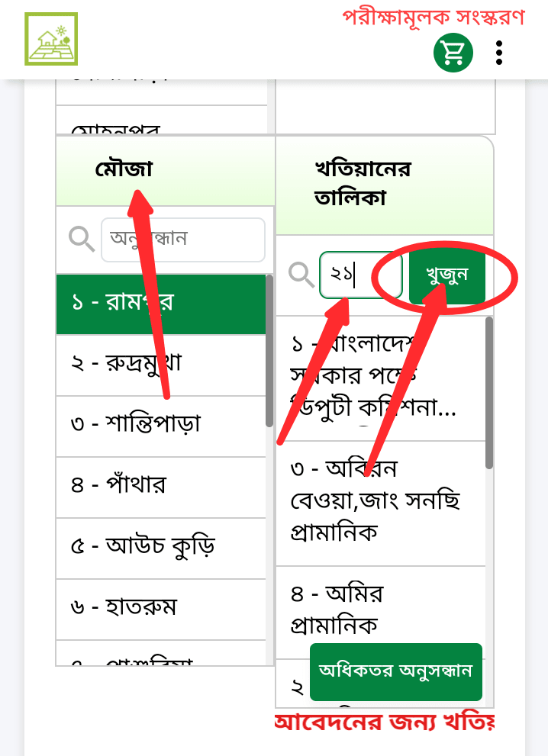Open khatian ৩ - অবিরন বেওয়া entry
The width and height of the screenshot is (548, 756).
(x=379, y=500)
